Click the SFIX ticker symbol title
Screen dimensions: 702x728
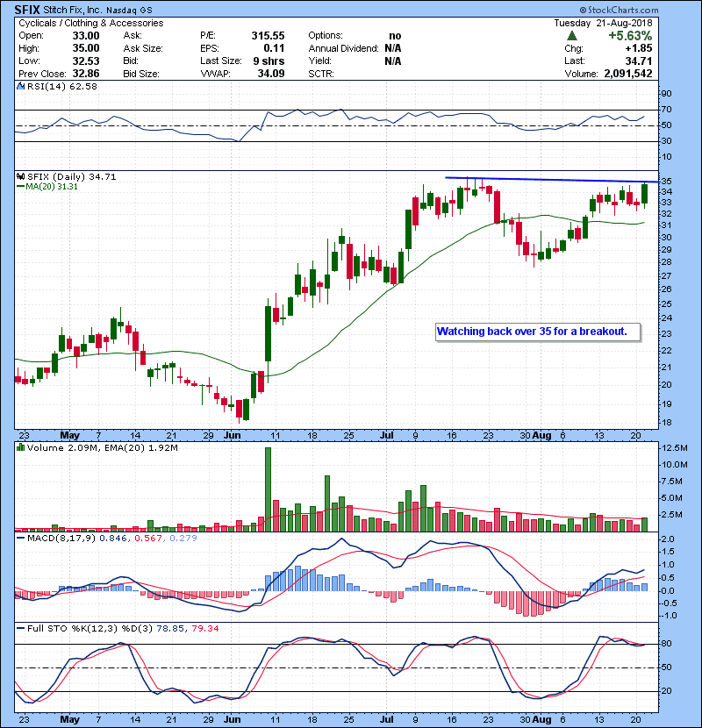pyautogui.click(x=27, y=10)
